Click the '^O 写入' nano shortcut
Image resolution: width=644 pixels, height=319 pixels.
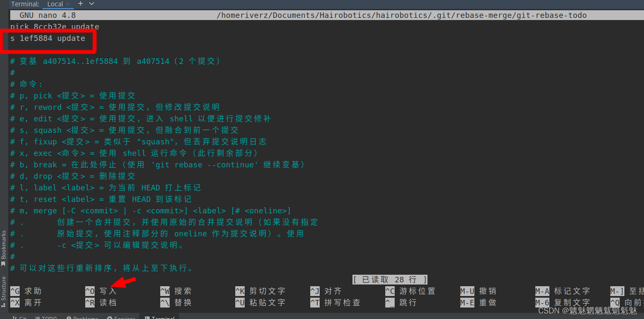point(101,291)
